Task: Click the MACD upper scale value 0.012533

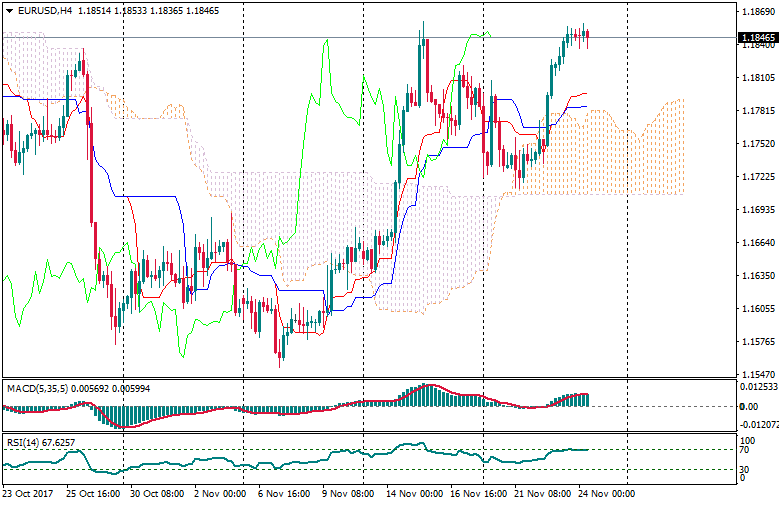Action: point(758,387)
